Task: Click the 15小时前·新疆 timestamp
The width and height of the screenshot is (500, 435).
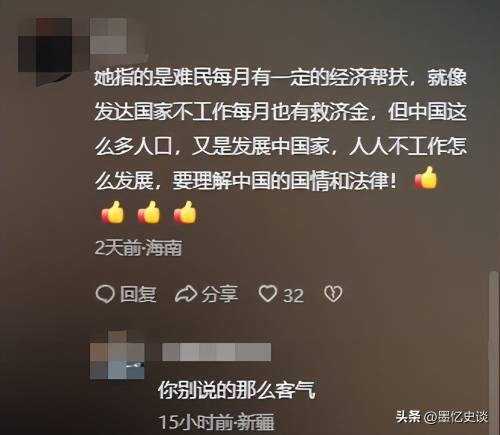Action: [x=217, y=422]
